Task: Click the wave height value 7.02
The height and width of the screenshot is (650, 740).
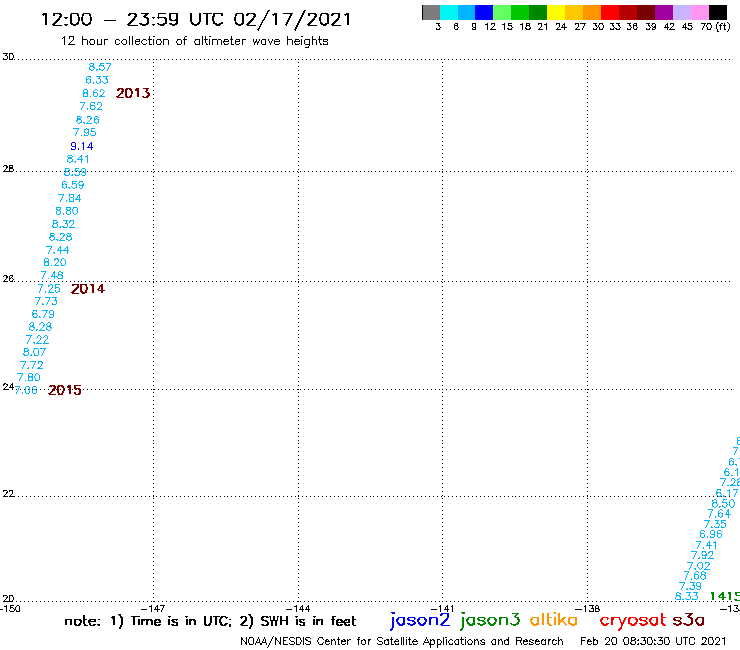Action: coord(698,566)
